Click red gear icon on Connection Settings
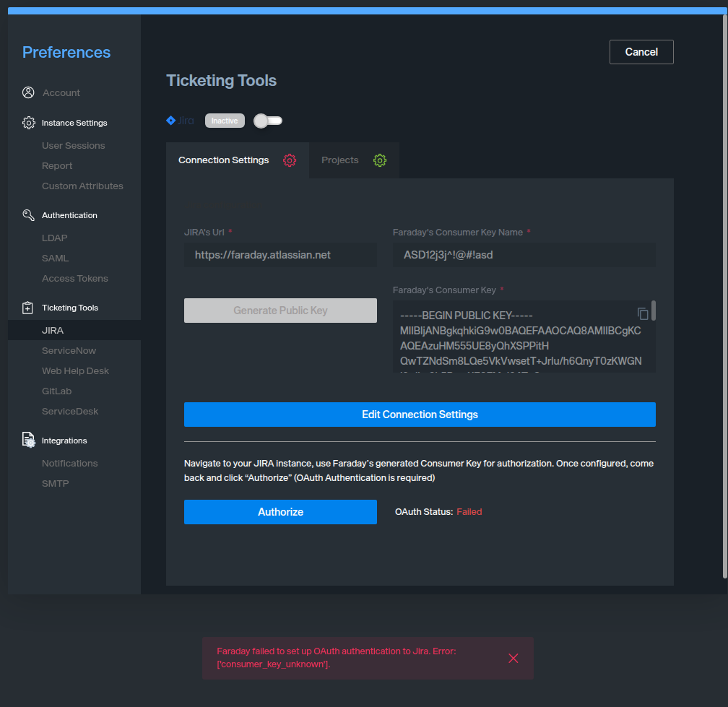The height and width of the screenshot is (707, 728). (x=290, y=160)
